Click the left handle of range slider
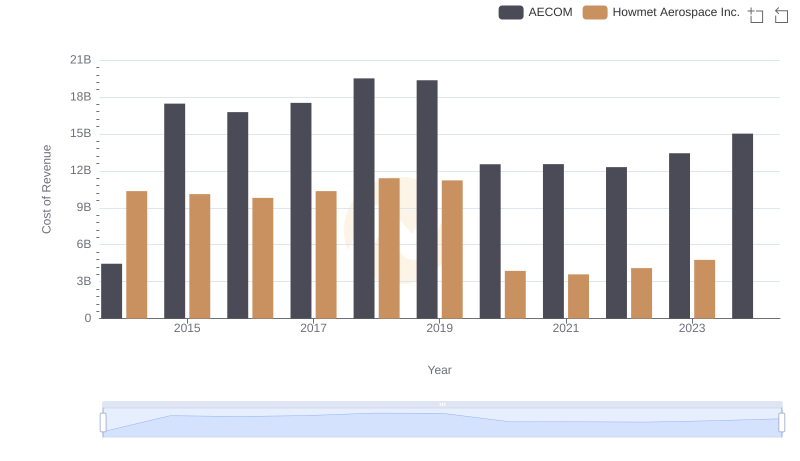 coord(103,422)
